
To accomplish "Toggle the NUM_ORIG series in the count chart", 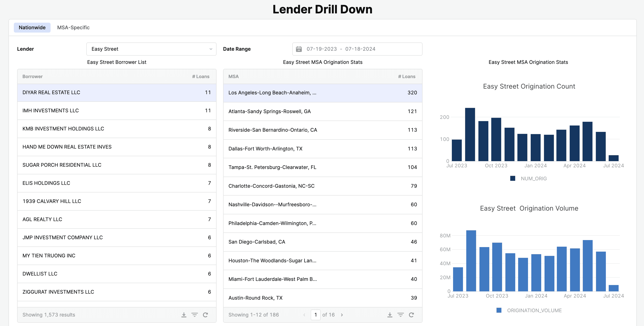I will tap(528, 178).
